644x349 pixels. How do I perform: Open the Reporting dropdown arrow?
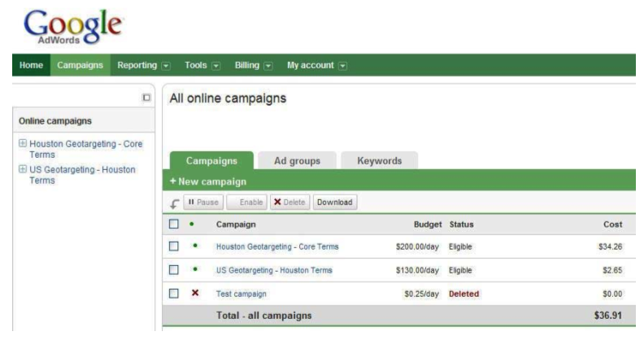pos(166,66)
